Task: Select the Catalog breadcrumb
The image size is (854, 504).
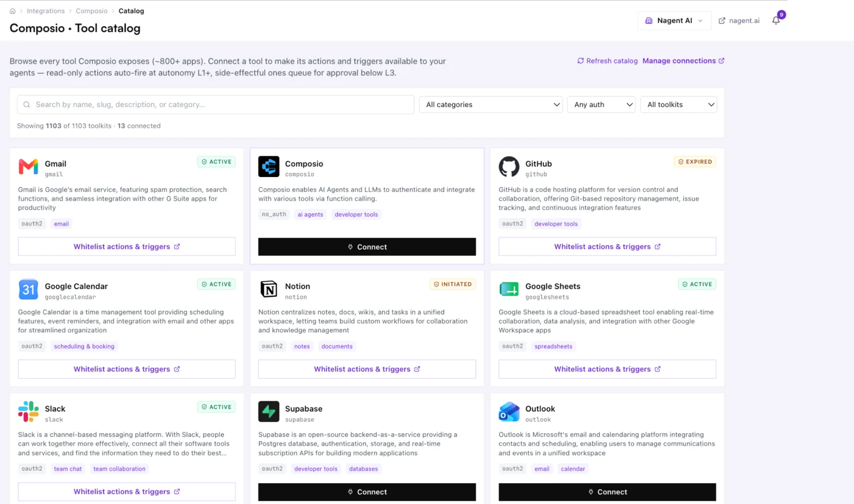Action: tap(131, 11)
